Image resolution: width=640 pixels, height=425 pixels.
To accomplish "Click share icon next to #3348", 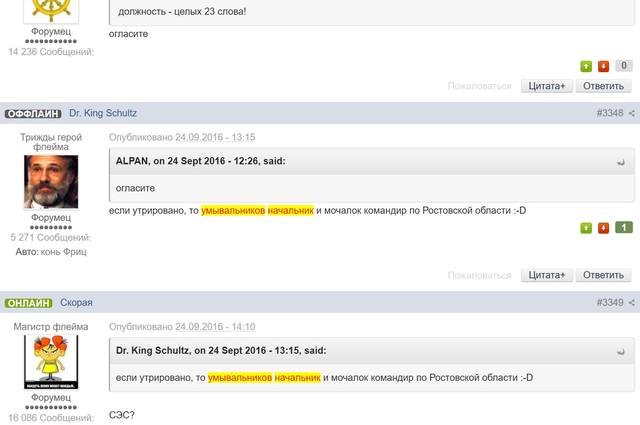I will tap(632, 113).
